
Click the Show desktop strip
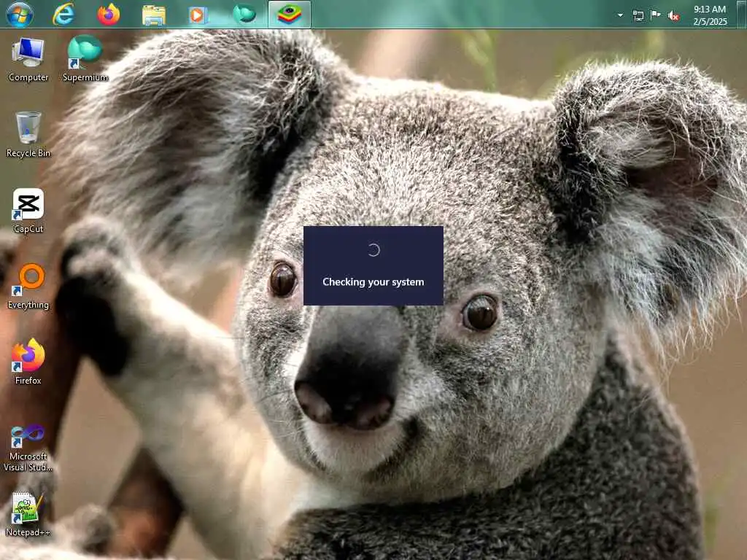click(x=741, y=15)
